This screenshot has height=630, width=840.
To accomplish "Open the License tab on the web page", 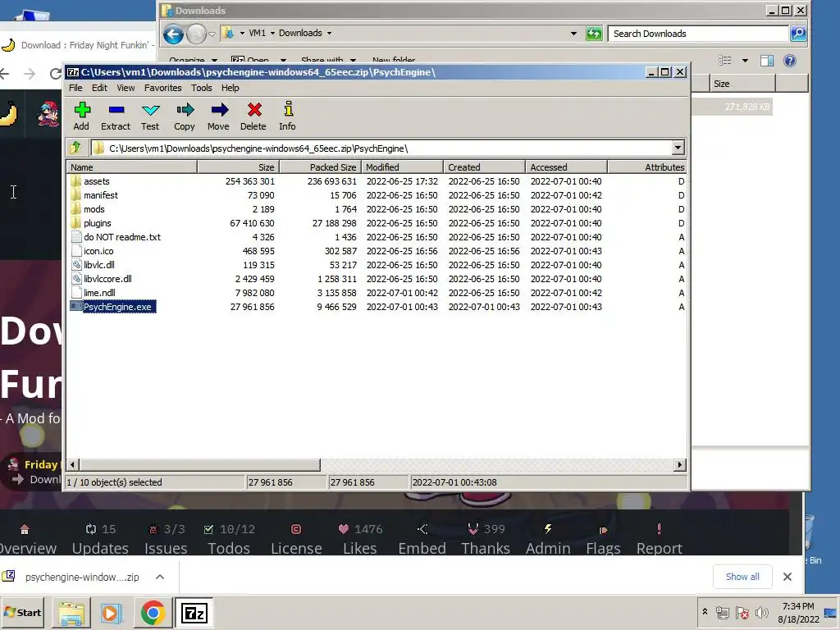I will tap(296, 539).
